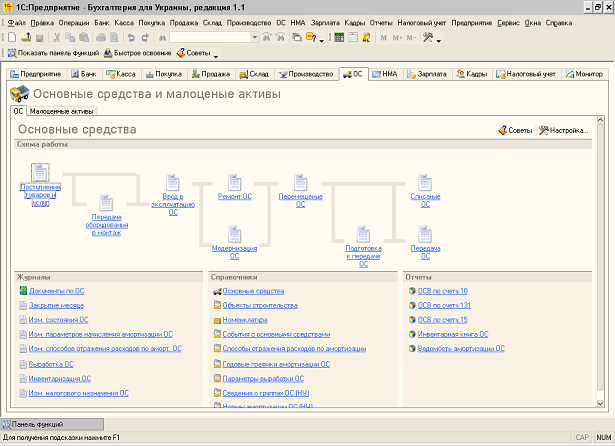
Task: Switch to the Касса tab
Action: (x=121, y=74)
